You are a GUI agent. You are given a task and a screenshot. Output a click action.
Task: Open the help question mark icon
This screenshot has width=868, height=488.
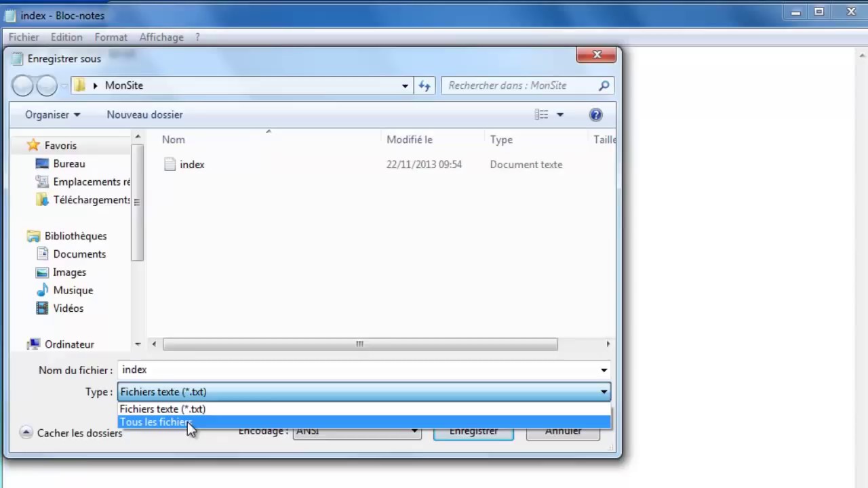[x=595, y=115]
